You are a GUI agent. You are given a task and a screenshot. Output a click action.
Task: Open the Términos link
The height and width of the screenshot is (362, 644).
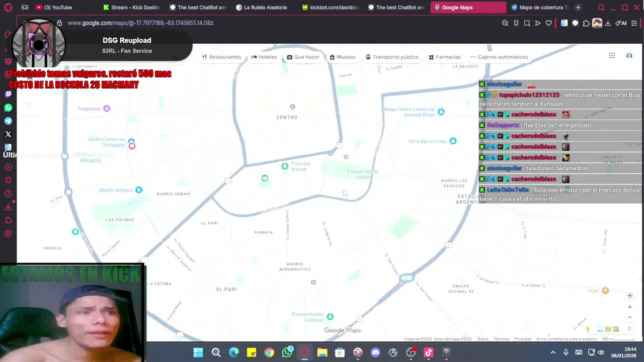(501, 339)
